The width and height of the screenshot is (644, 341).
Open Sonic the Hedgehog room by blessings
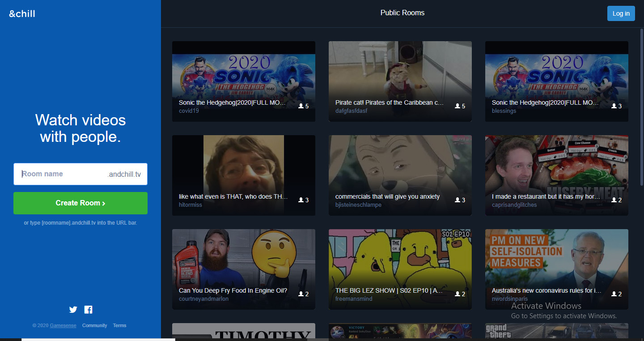557,81
